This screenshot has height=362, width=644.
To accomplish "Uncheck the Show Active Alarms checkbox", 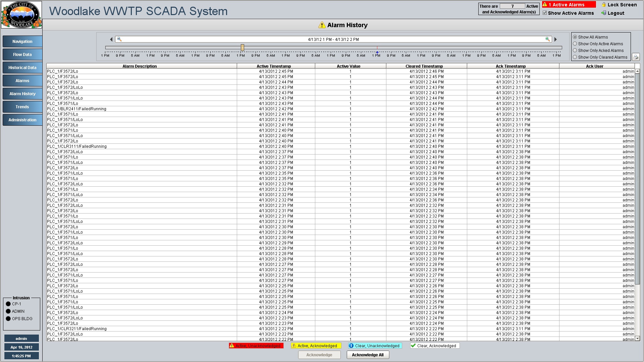I will (545, 13).
